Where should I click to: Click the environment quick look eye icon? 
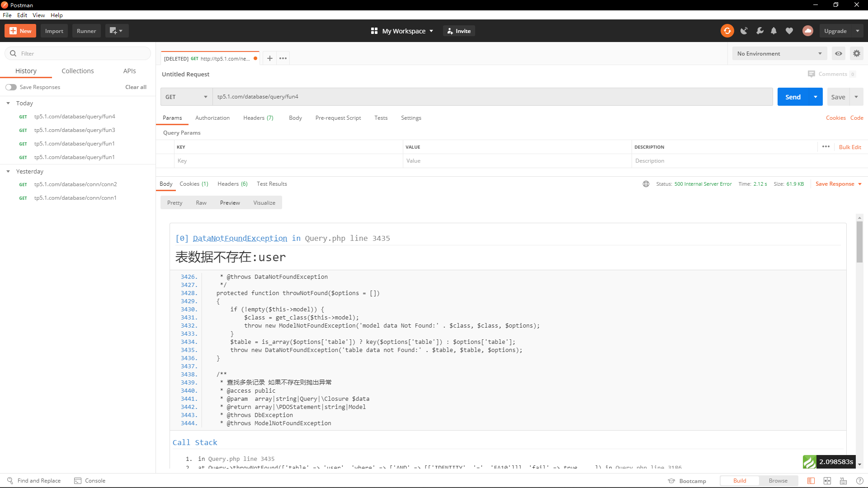coord(839,53)
